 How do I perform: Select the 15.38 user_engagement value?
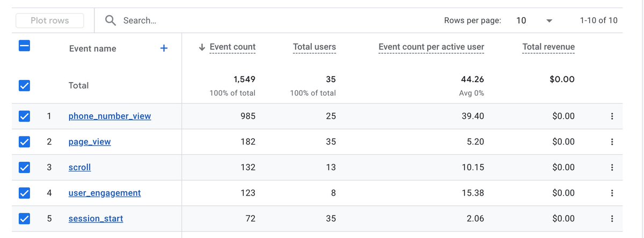click(473, 193)
